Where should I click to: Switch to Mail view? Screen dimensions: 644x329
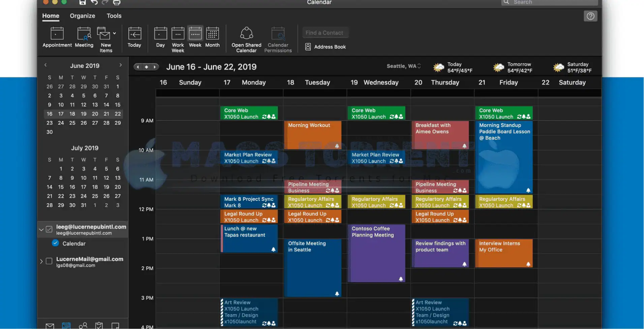[x=50, y=326]
